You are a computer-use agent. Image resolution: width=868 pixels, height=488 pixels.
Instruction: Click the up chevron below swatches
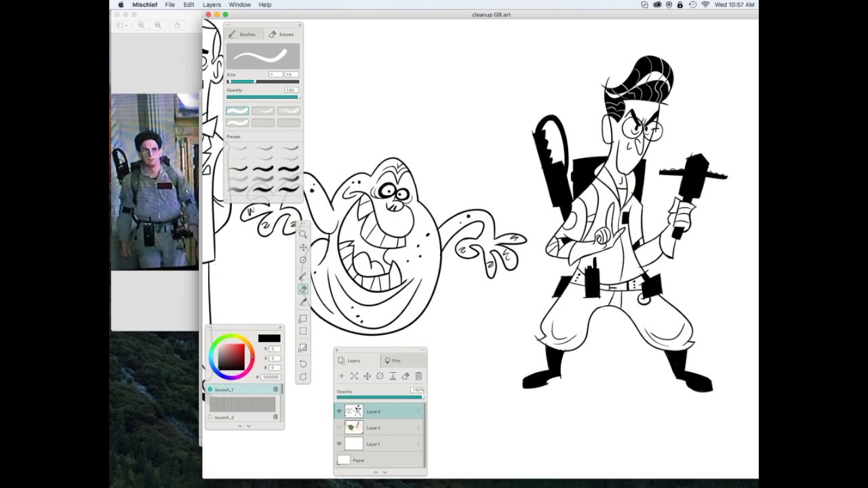(239, 426)
